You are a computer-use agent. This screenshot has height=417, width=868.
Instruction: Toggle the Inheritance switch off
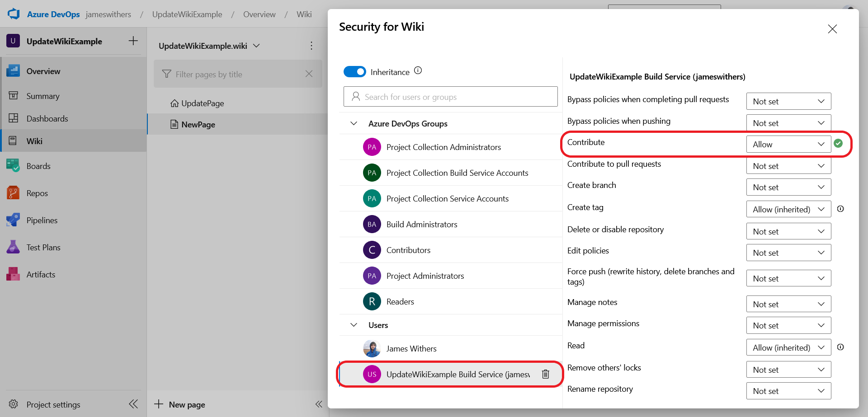point(355,72)
